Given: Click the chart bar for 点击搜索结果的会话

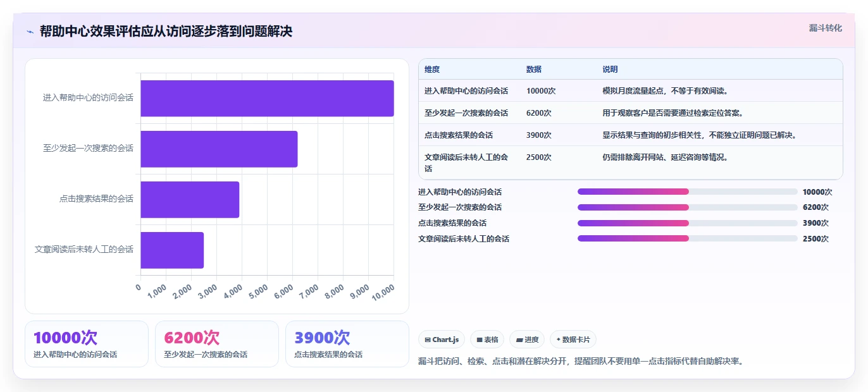Looking at the screenshot, I should click(190, 199).
